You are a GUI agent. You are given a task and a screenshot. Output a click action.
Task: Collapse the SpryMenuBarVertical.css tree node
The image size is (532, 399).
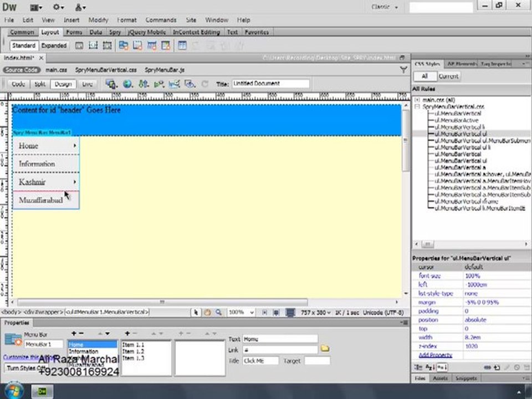417,106
